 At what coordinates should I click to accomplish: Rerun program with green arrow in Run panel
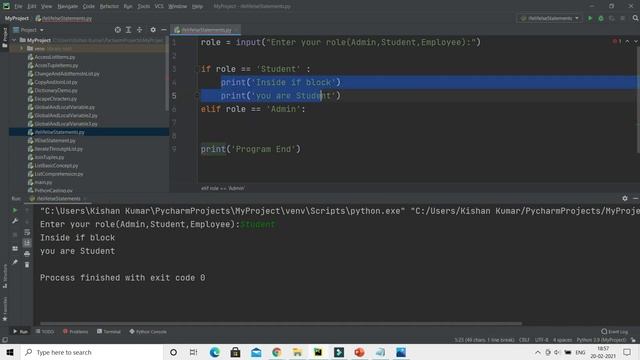[x=15, y=210]
